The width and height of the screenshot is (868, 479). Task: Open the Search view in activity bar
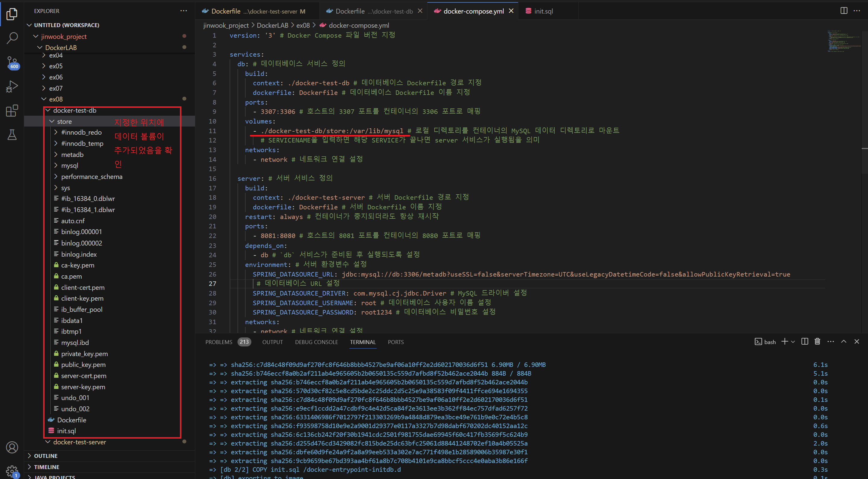pyautogui.click(x=12, y=38)
